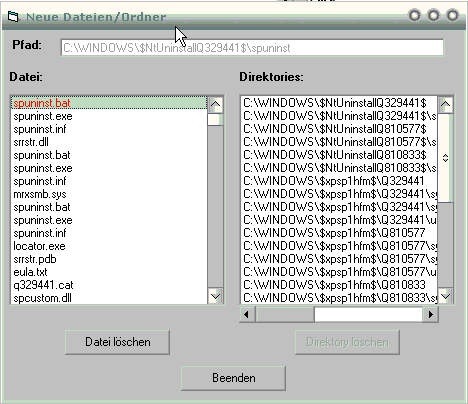468x404 pixels.
Task: Click up arrow of Datei list scrollbar
Action: coord(215,104)
